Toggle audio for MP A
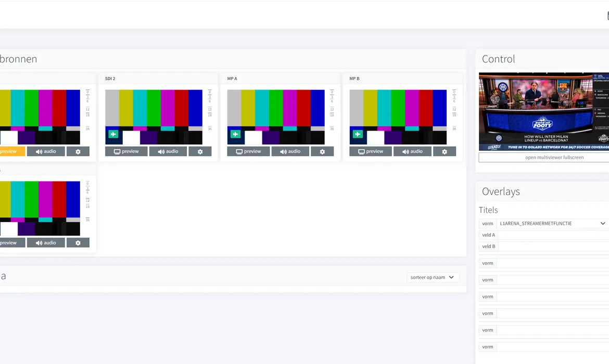This screenshot has height=364, width=609. pos(290,151)
